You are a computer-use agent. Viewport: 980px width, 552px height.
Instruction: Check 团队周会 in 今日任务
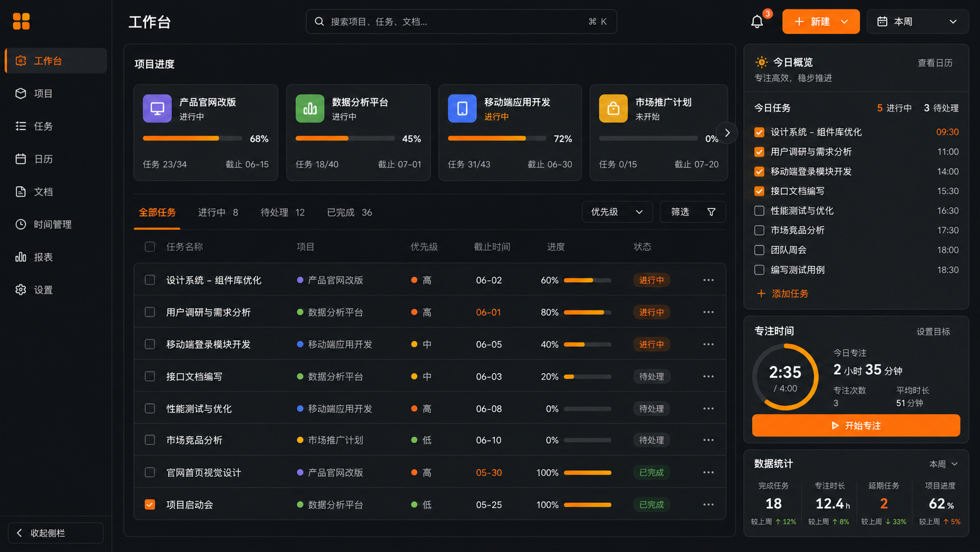[759, 250]
